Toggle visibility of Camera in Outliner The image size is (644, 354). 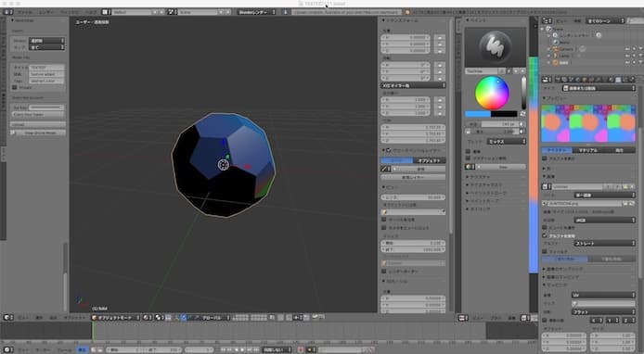[x=627, y=49]
